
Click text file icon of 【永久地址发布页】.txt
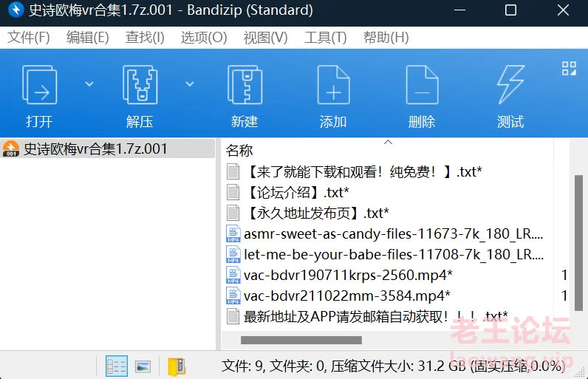[233, 213]
